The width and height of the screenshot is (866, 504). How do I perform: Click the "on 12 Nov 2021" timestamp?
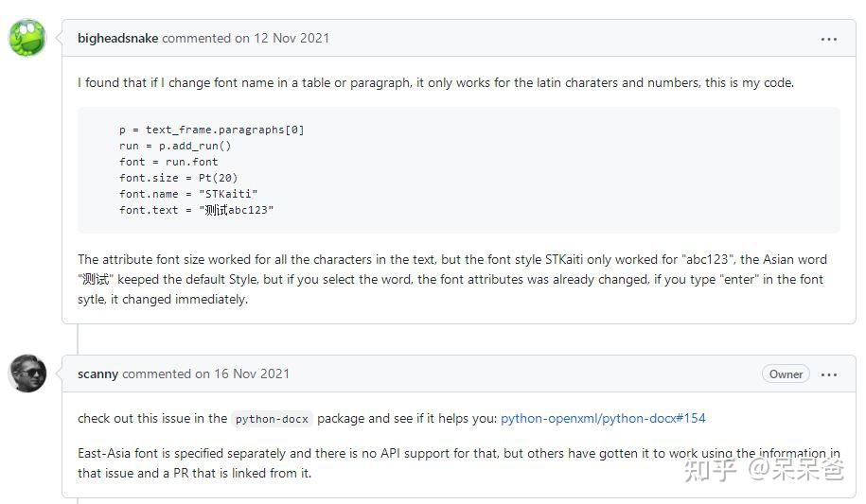pos(282,39)
